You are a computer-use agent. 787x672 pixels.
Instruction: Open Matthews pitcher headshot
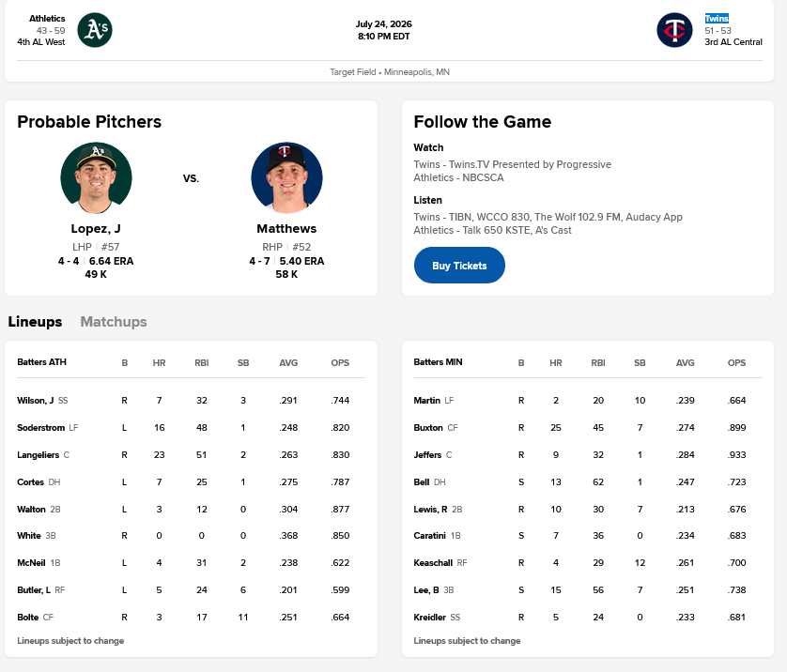coord(286,177)
